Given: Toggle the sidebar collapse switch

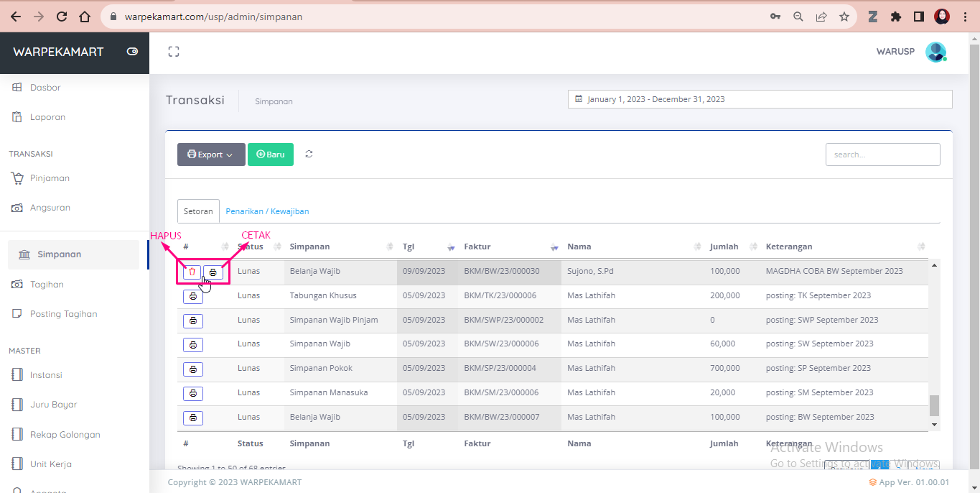Looking at the screenshot, I should point(132,52).
